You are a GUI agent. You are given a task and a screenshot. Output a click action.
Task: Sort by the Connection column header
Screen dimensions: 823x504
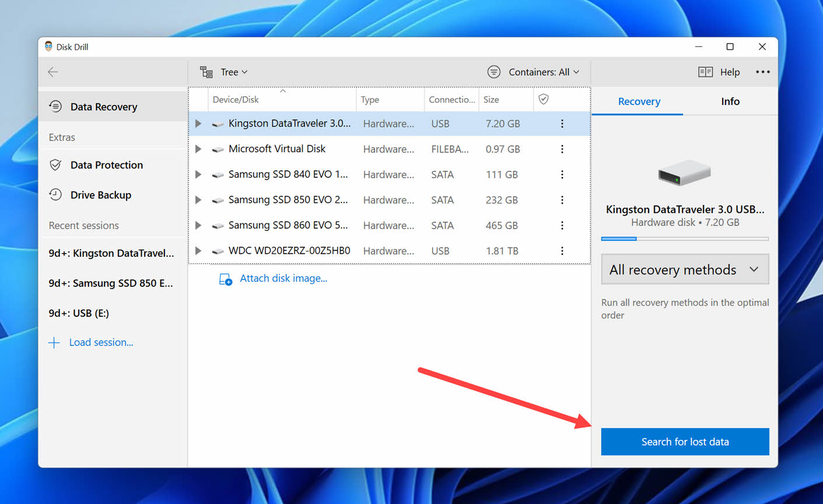click(x=451, y=99)
